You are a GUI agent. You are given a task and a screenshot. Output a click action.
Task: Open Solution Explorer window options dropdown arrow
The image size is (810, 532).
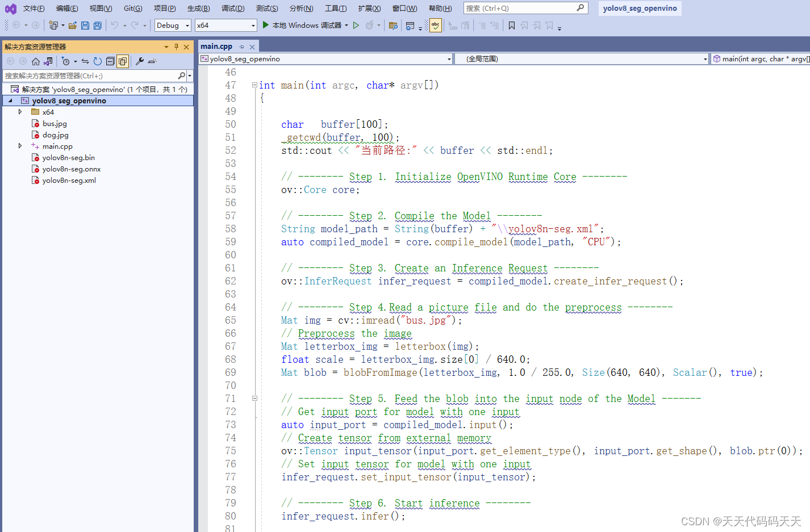click(x=166, y=47)
